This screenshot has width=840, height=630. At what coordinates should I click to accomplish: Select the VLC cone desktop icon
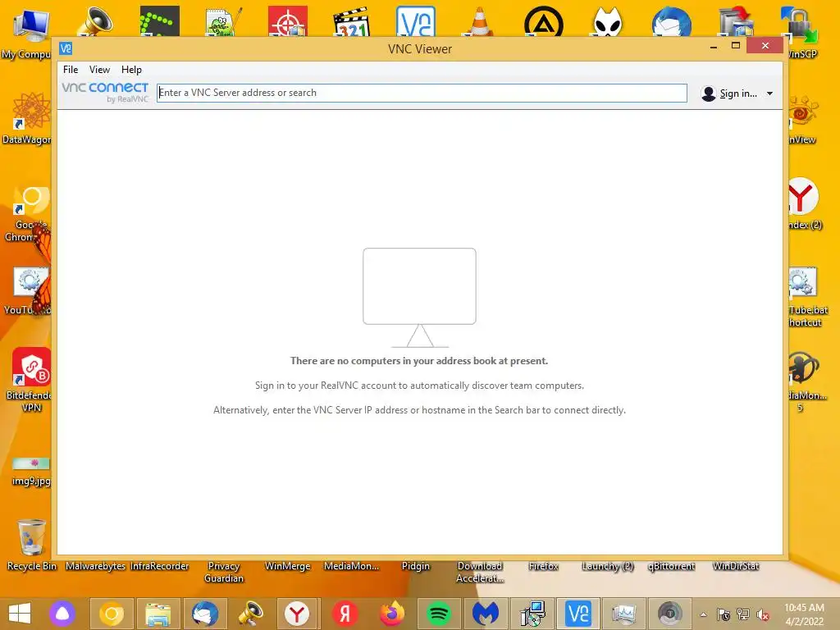[x=479, y=21]
